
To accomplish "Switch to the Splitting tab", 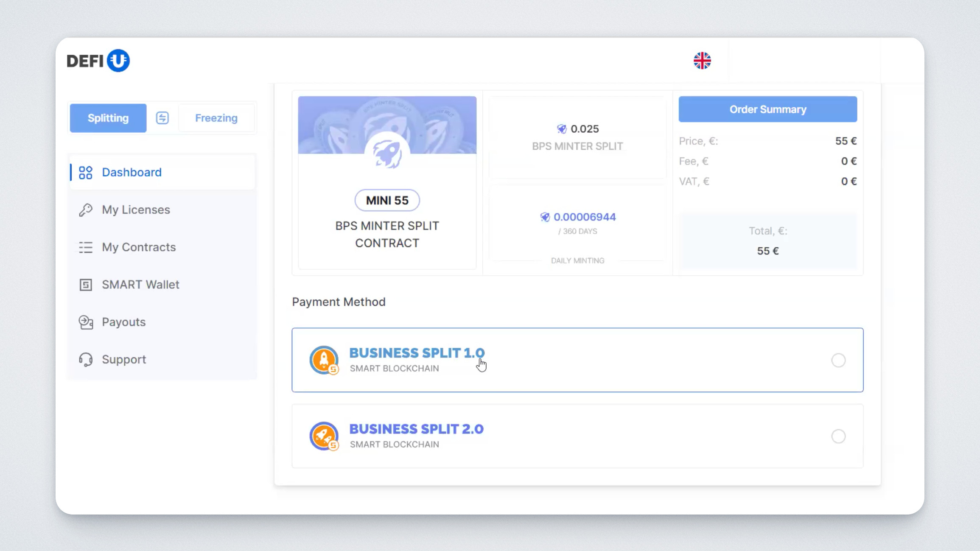I will point(108,118).
